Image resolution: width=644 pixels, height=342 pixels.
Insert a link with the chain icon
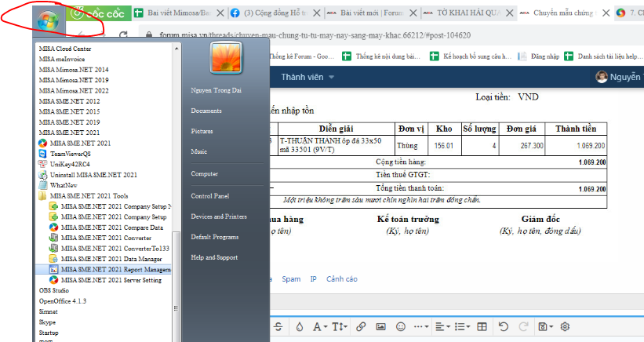pyautogui.click(x=361, y=327)
